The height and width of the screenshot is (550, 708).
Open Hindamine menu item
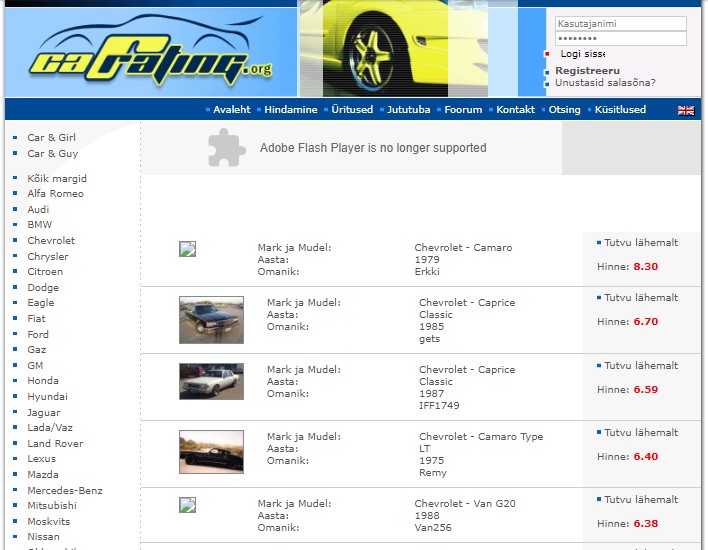coord(291,110)
